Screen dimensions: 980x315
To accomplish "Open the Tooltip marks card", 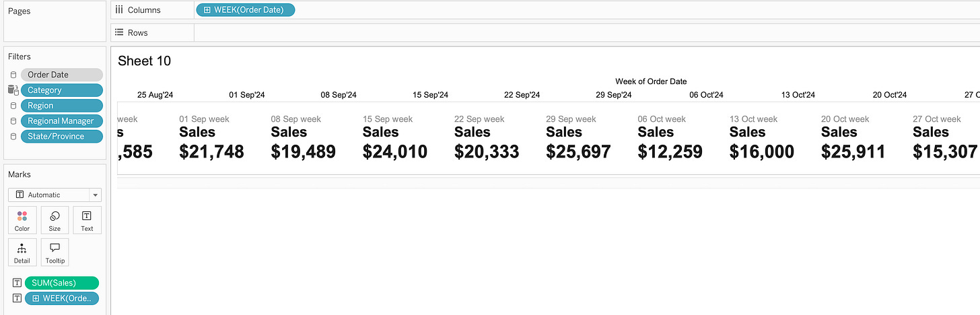I will 55,252.
